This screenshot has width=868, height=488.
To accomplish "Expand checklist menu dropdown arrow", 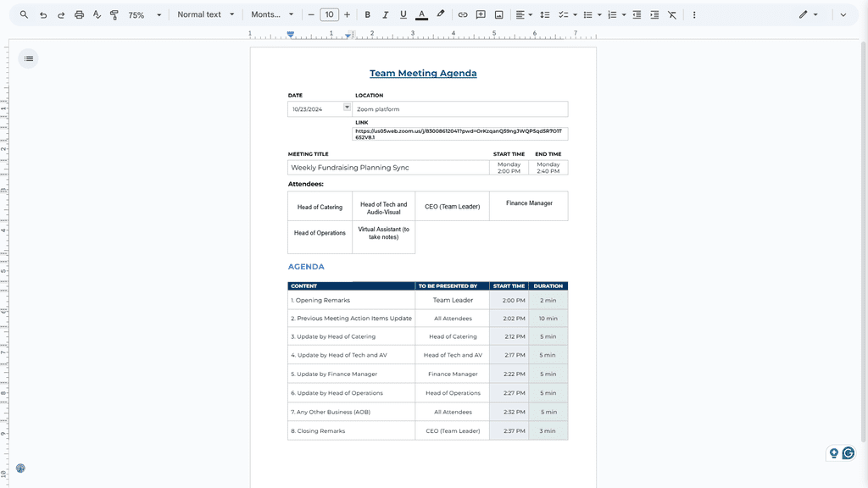I will [x=576, y=15].
